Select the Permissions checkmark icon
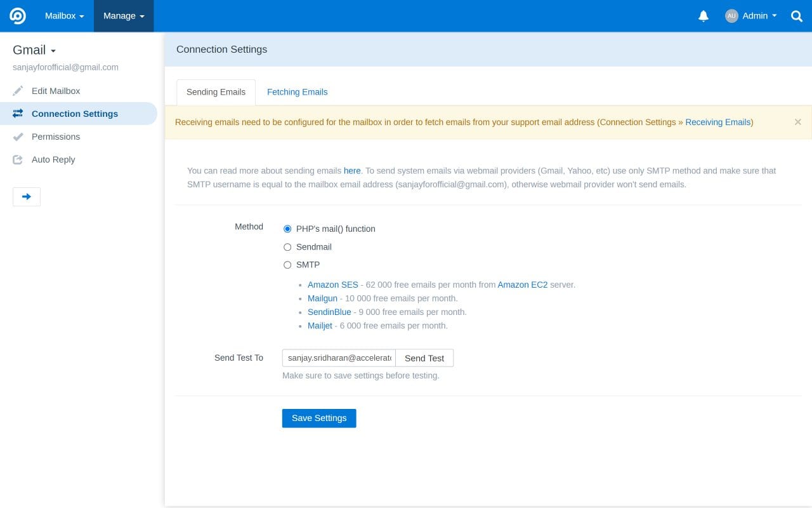This screenshot has width=812, height=508. point(18,137)
